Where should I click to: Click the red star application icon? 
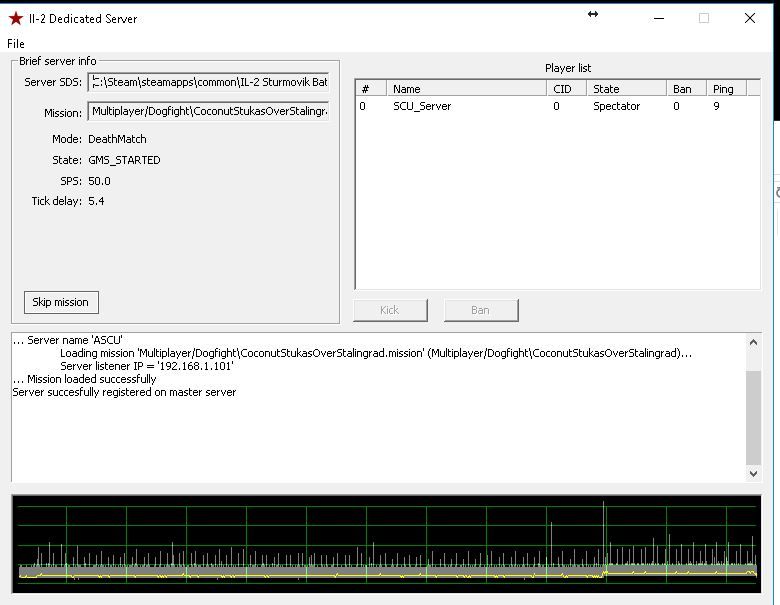click(15, 19)
